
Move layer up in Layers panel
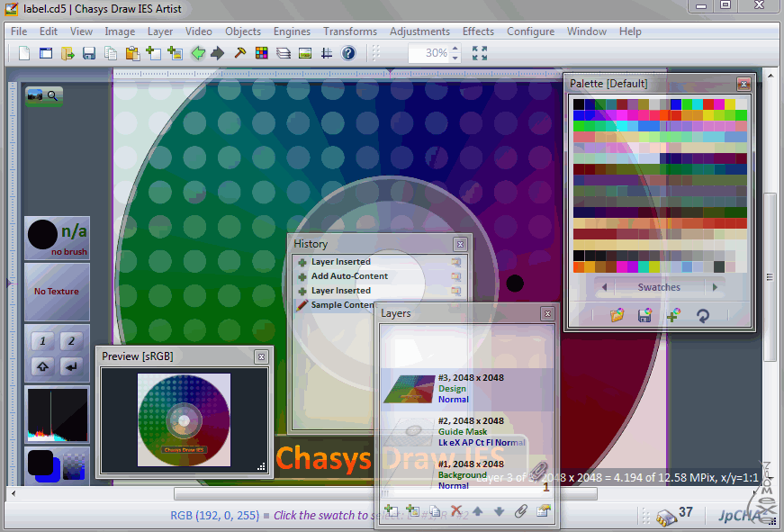click(477, 511)
